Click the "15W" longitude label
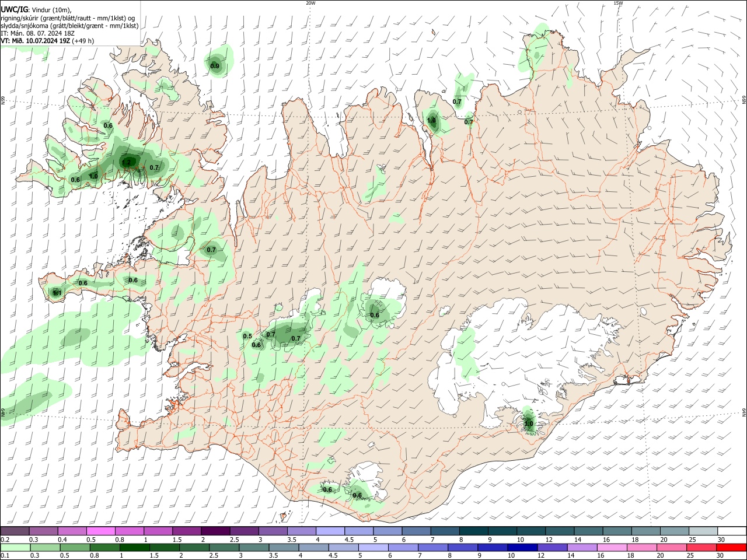The width and height of the screenshot is (747, 560). tap(618, 3)
